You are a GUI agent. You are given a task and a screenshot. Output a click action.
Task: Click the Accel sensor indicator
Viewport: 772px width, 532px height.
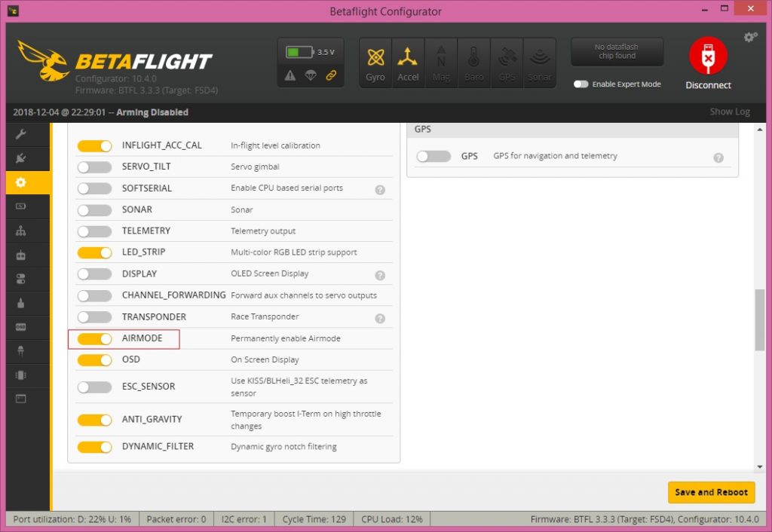[408, 64]
